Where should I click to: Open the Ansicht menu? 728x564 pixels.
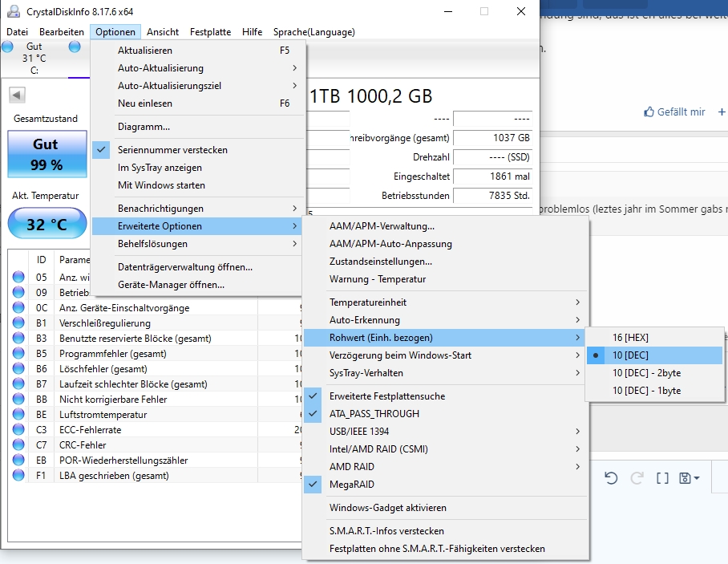coord(163,31)
